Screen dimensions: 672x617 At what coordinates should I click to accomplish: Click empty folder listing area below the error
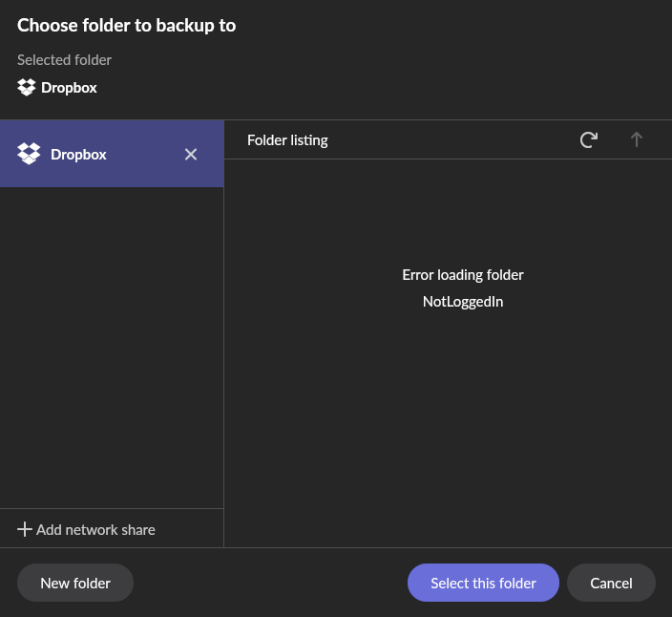(x=448, y=430)
